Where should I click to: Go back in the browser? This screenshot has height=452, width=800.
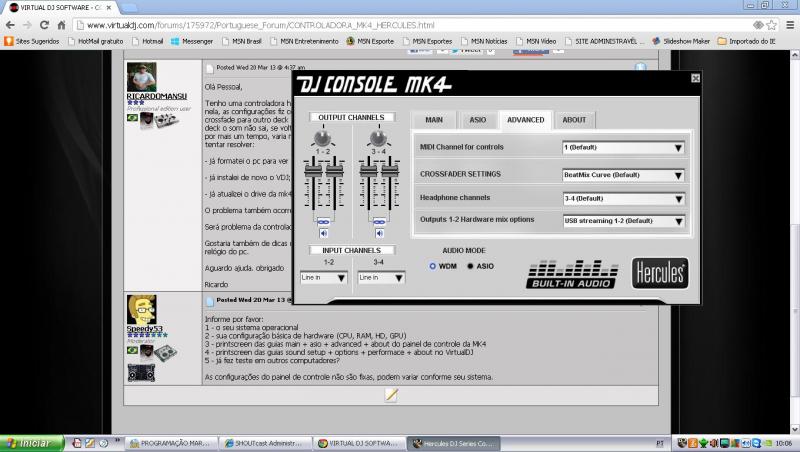[x=10, y=25]
